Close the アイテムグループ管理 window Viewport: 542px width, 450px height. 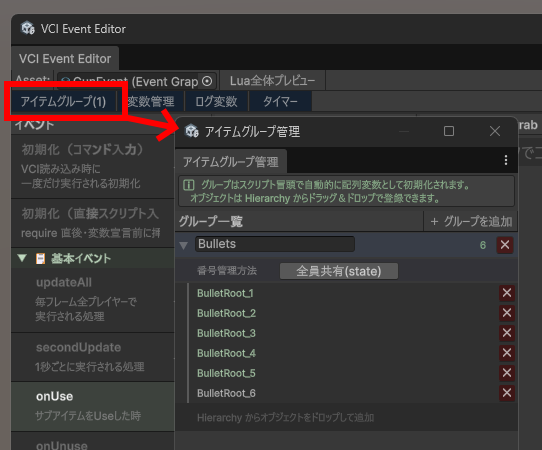click(x=495, y=131)
